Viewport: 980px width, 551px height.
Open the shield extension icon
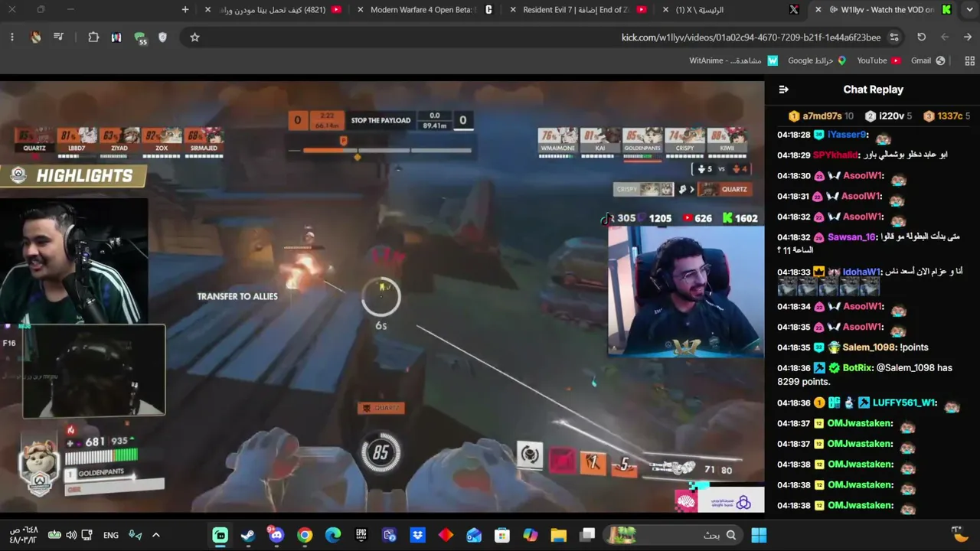[162, 37]
